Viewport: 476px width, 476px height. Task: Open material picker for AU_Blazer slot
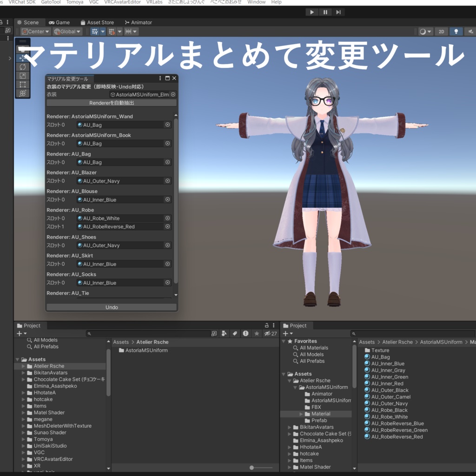pos(167,181)
